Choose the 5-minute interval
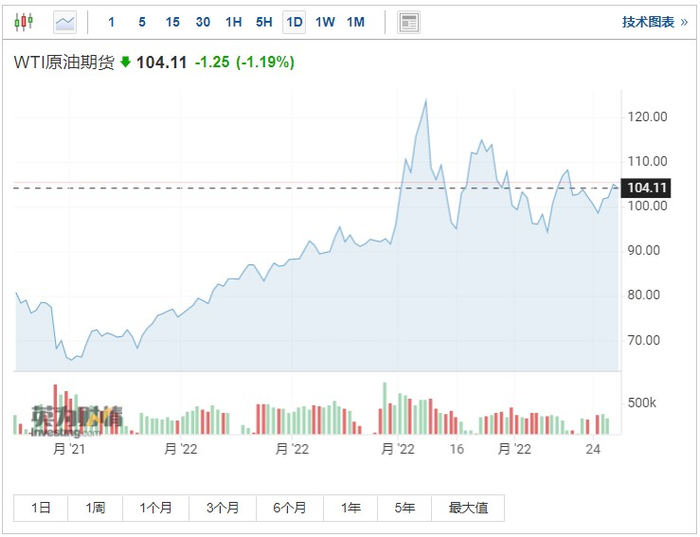This screenshot has width=700, height=537. tap(142, 22)
